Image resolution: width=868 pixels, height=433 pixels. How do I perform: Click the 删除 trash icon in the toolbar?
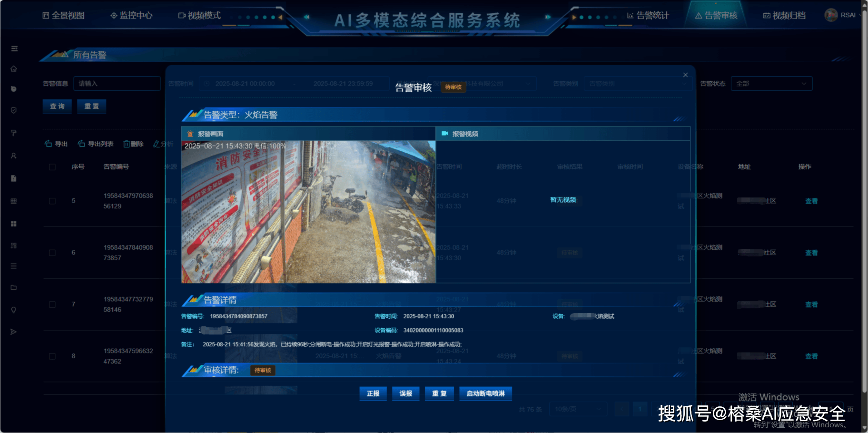(127, 144)
